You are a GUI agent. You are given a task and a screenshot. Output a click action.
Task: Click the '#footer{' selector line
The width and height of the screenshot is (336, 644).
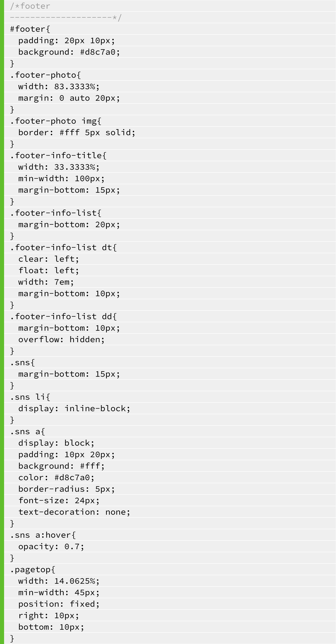[x=30, y=29]
